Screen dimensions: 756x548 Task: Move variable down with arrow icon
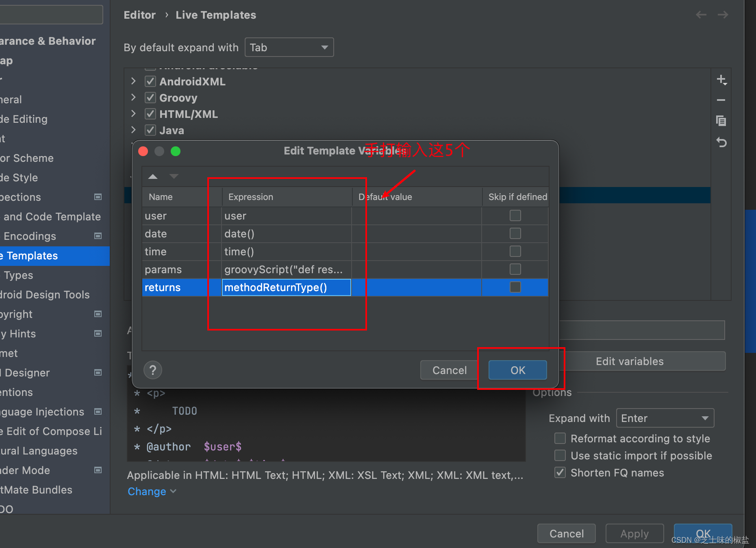point(174,176)
